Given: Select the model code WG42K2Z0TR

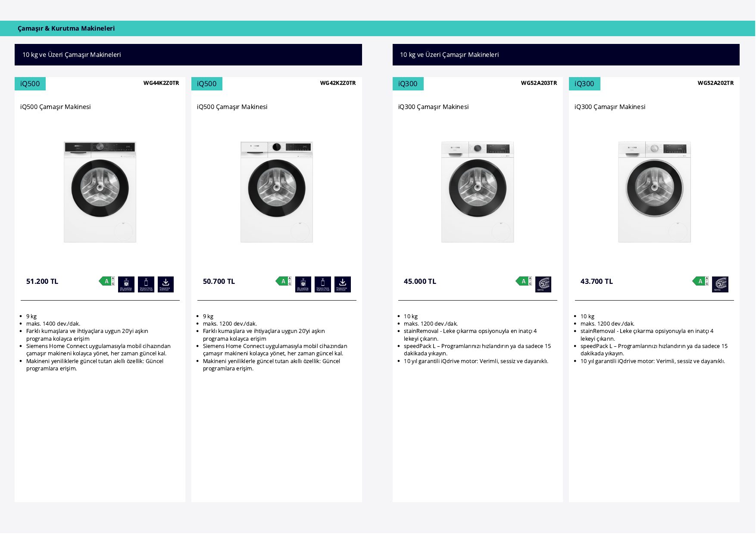Looking at the screenshot, I should click(x=338, y=83).
